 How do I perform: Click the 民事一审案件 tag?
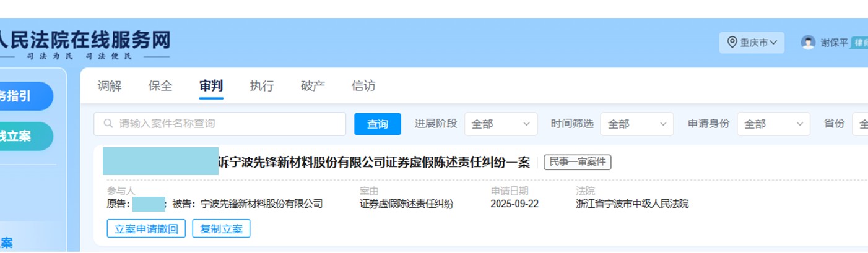coord(578,162)
